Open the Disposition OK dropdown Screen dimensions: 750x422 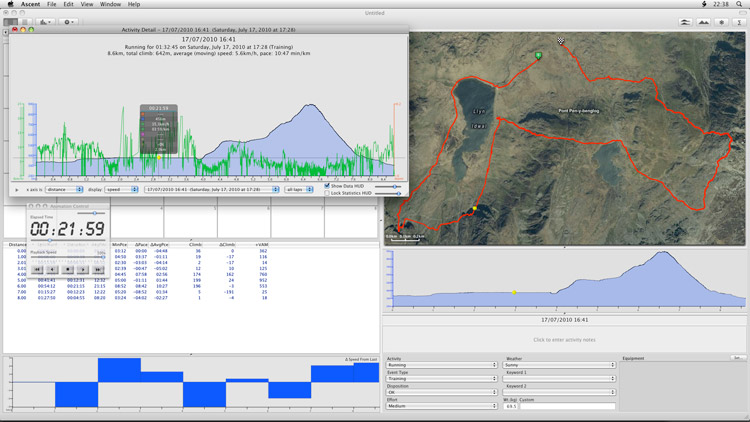click(x=442, y=392)
